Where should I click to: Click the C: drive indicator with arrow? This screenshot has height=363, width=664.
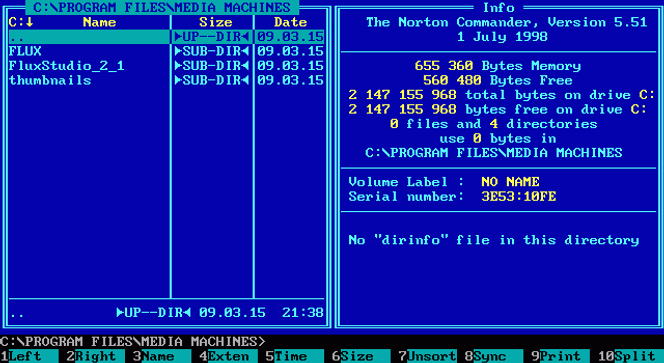21,22
